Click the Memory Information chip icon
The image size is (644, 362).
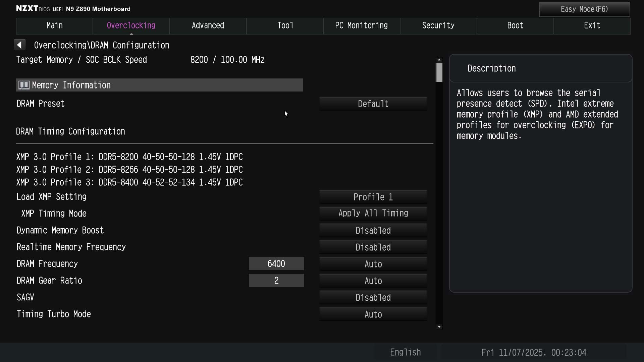click(24, 85)
